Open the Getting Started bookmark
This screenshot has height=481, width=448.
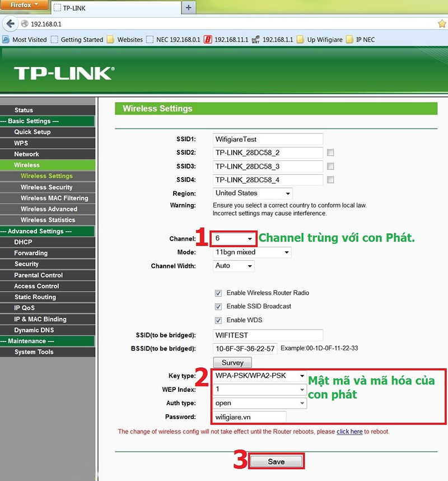coord(77,40)
